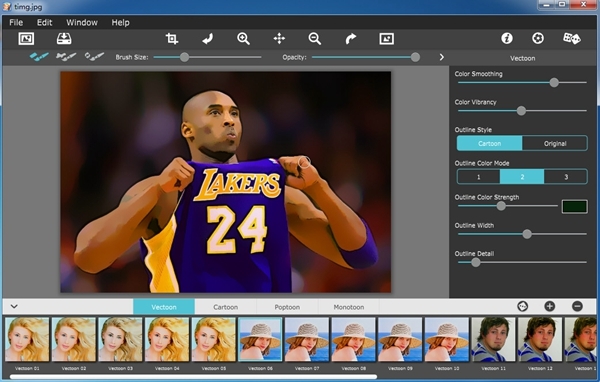Open the dark outline color swatch
Screen dimensions: 600x382
(574, 207)
